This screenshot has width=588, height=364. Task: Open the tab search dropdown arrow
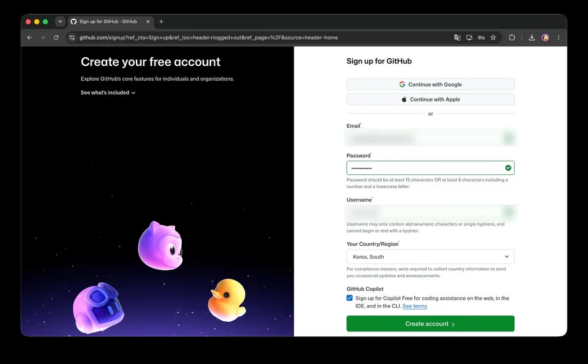point(60,22)
